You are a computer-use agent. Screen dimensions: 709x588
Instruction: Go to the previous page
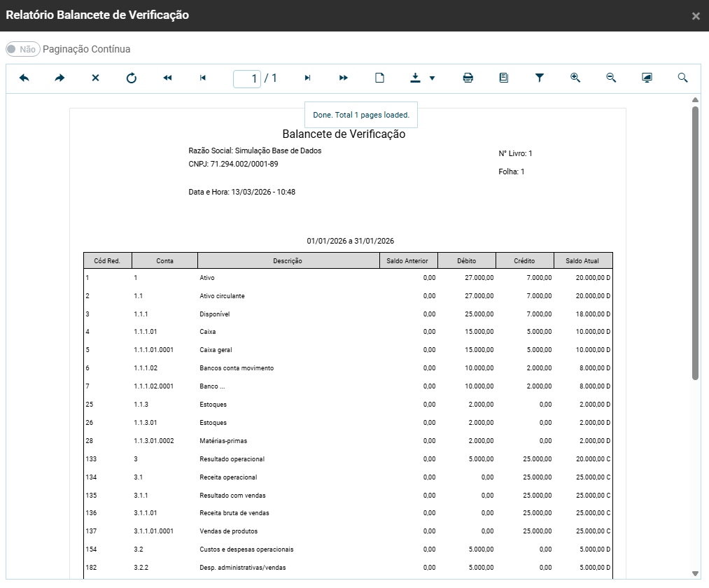pyautogui.click(x=203, y=78)
